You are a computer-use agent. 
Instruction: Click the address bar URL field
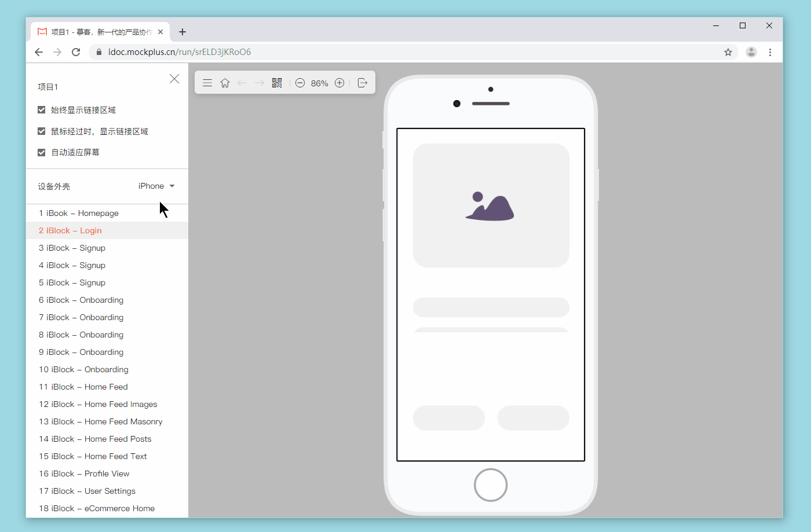coord(405,52)
